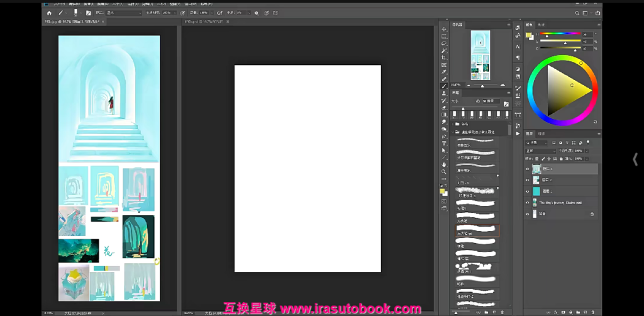Click the smoothing options gear icon
Image resolution: width=644 pixels, height=316 pixels.
[x=257, y=13]
